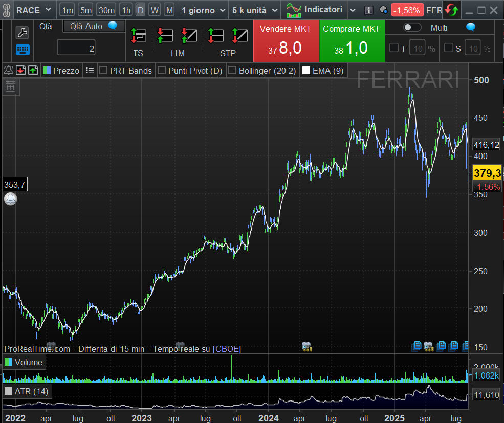Expand the RACE symbol dropdown
The height and width of the screenshot is (423, 504).
48,10
